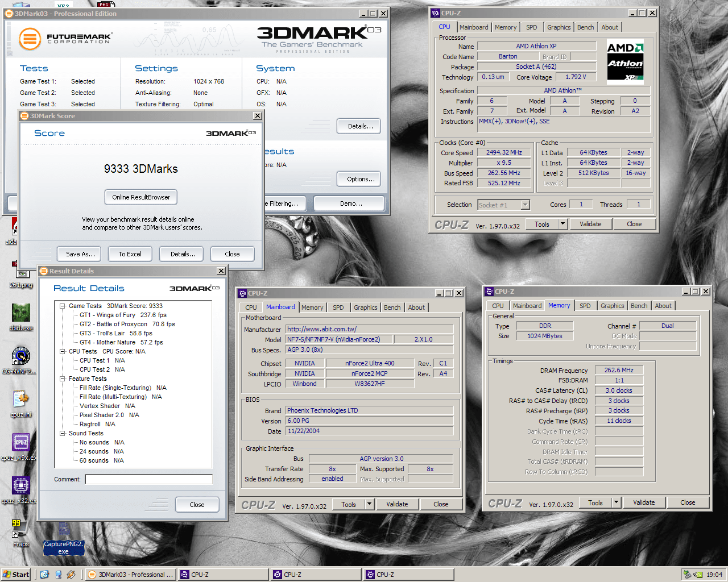The image size is (728, 582).
Task: Select GT4 - Mother Nature result row
Action: click(121, 342)
